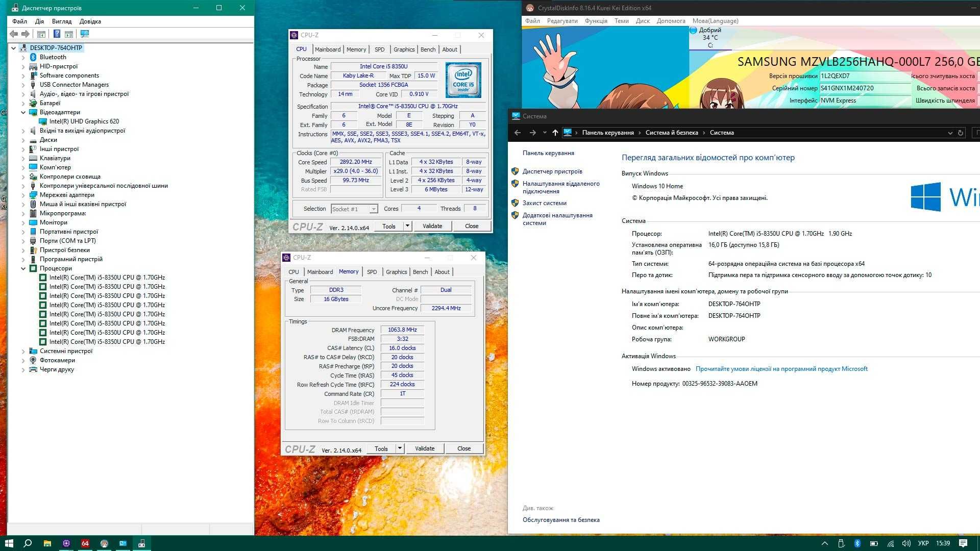Image resolution: width=980 pixels, height=551 pixels.
Task: Open the Диск menu in CrystalDiskInfo
Action: (643, 21)
